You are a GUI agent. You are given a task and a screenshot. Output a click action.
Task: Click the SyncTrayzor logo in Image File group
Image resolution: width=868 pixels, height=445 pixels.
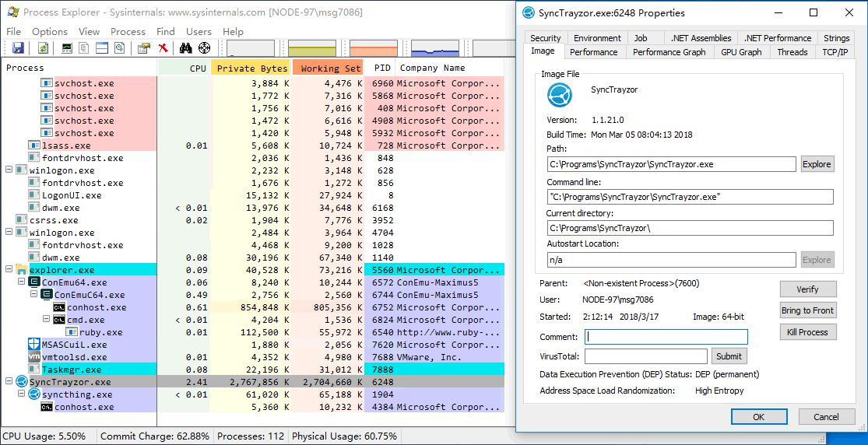click(559, 95)
